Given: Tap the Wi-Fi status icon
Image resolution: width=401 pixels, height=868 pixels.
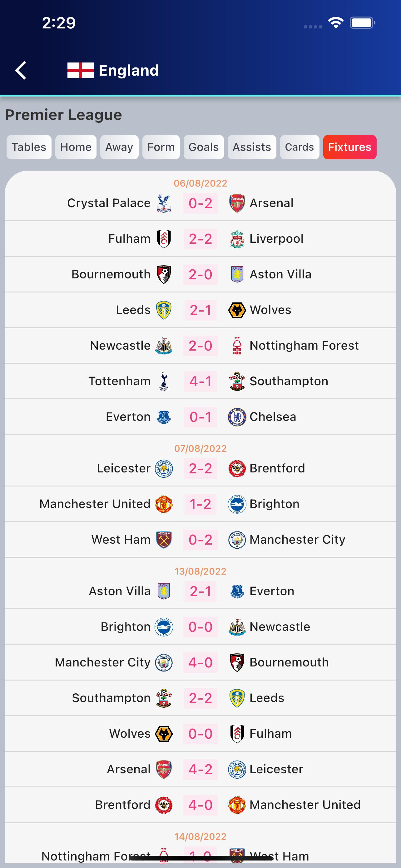Looking at the screenshot, I should tap(335, 23).
